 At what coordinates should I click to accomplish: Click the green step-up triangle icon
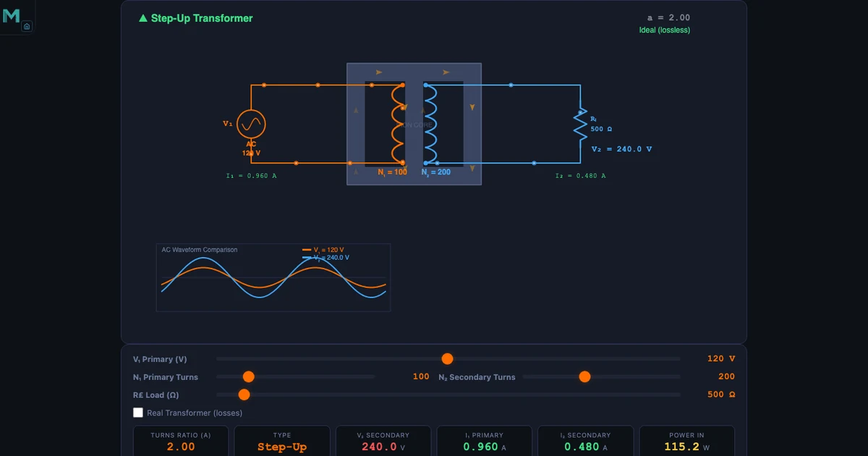click(x=143, y=18)
